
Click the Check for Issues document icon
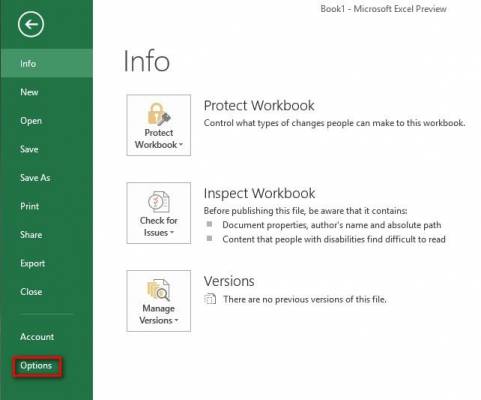click(159, 202)
